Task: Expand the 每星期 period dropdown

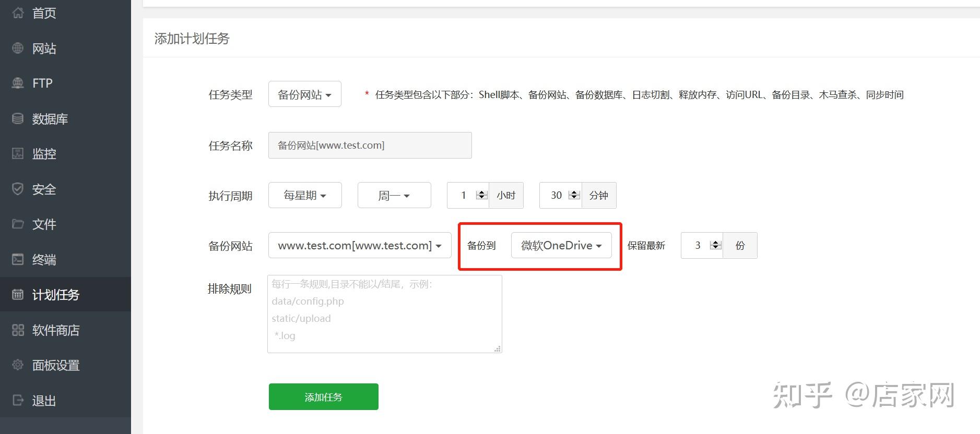Action: 305,195
